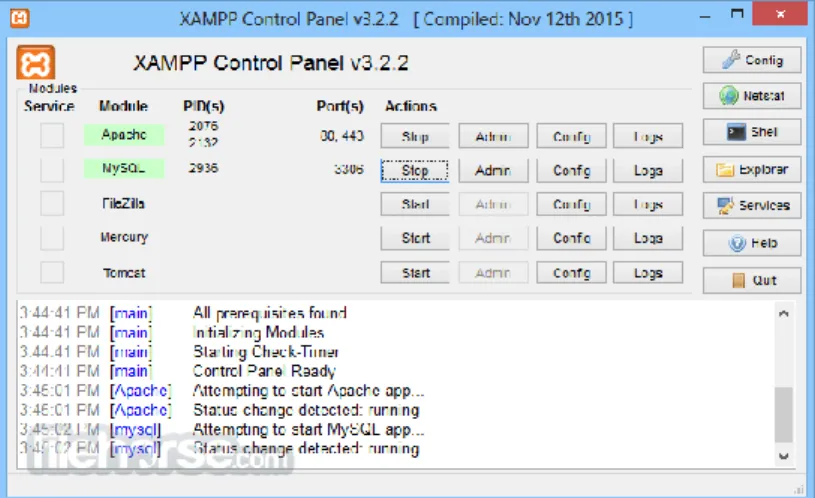The height and width of the screenshot is (498, 815).
Task: Click the Shell terminal icon
Action: click(x=736, y=132)
